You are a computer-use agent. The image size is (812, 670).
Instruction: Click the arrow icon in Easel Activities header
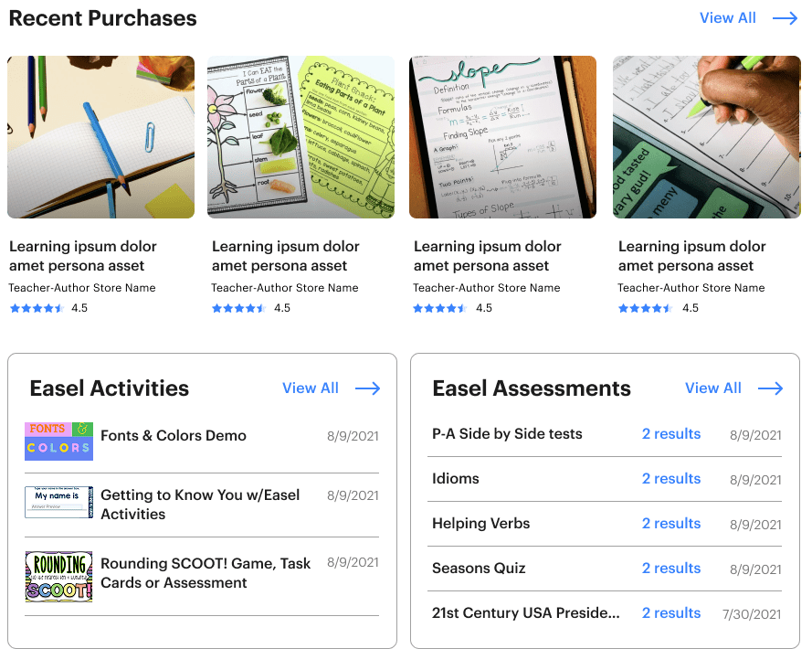point(368,388)
